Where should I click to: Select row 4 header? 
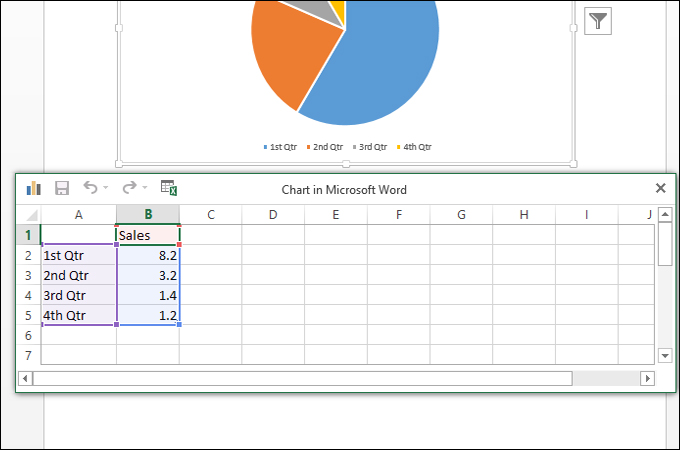click(x=28, y=295)
